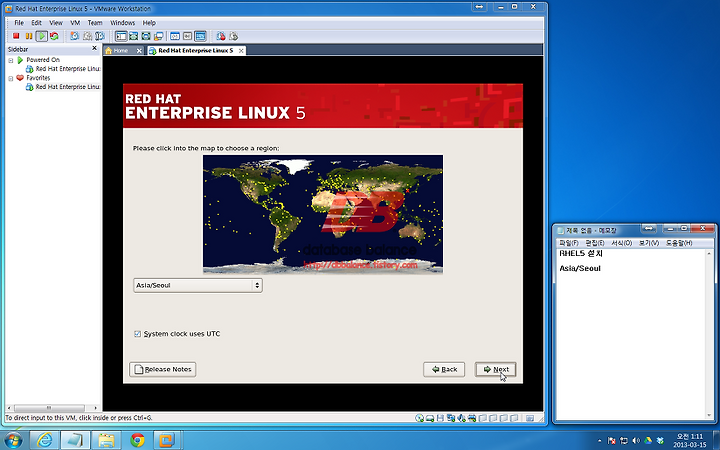Open the Team menu
Viewport: 720px width, 450px height.
click(x=95, y=22)
